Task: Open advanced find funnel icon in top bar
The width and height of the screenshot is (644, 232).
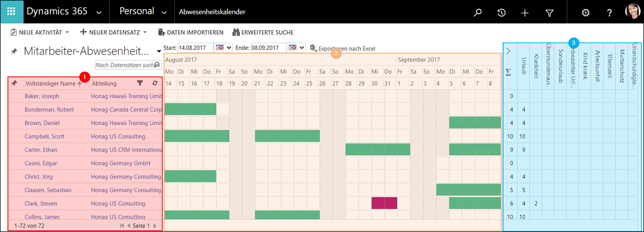Action: coord(549,12)
